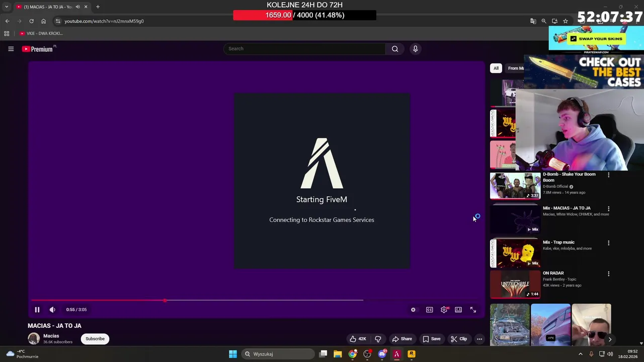Dislike the video
The width and height of the screenshot is (644, 362).
coord(378,339)
